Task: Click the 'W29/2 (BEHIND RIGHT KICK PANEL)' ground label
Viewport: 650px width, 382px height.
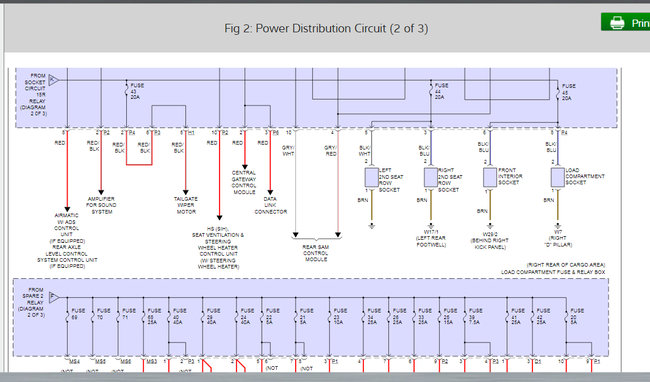Action: pos(490,241)
